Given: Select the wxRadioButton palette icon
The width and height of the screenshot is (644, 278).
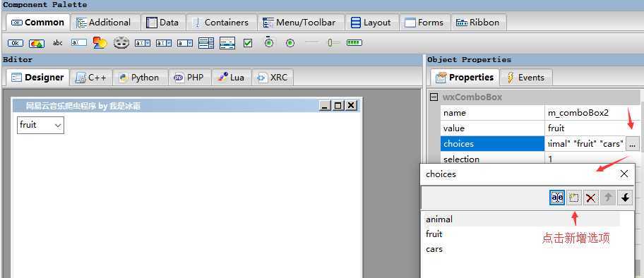Looking at the screenshot, I should (290, 43).
